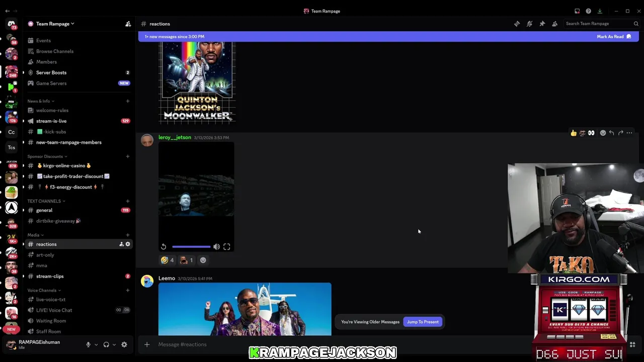The width and height of the screenshot is (644, 362).
Task: Open reactions channel settings gear
Action: [x=128, y=244]
